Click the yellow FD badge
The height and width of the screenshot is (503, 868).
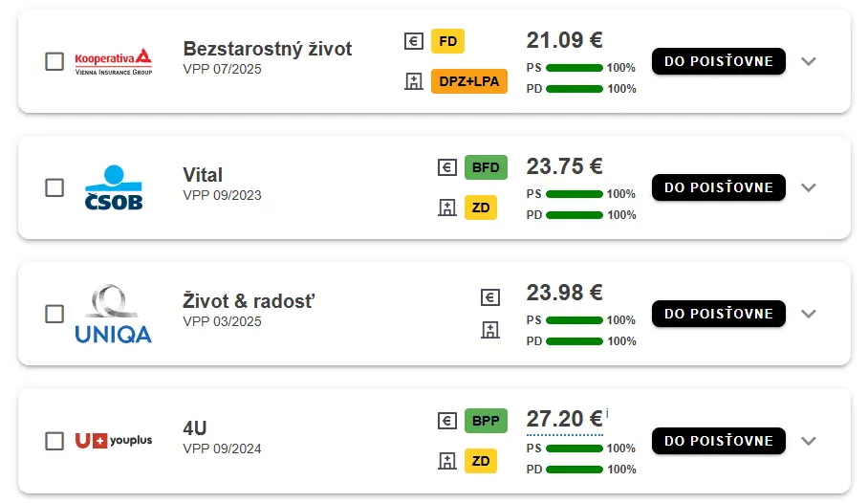click(447, 41)
